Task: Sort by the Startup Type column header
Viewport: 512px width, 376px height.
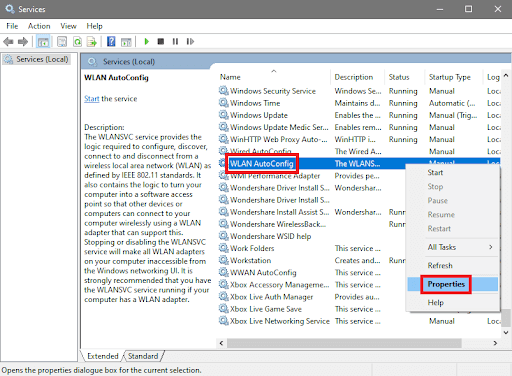Action: click(454, 77)
